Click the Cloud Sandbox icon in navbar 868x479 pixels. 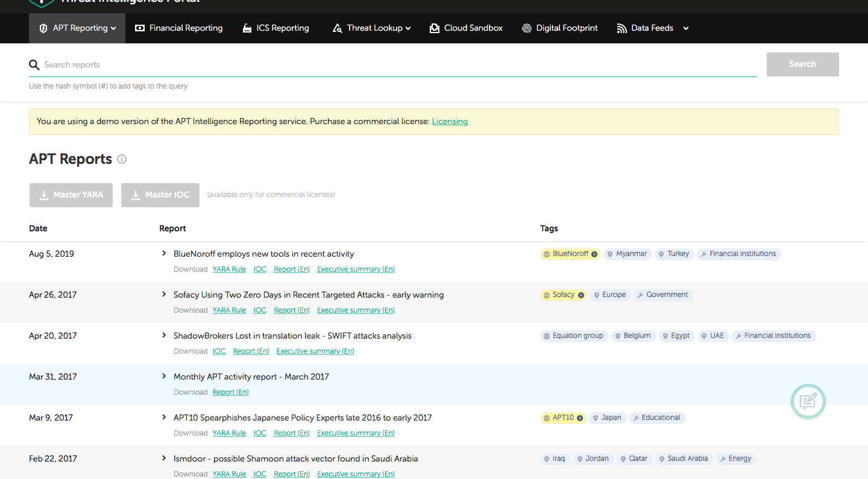coord(434,28)
